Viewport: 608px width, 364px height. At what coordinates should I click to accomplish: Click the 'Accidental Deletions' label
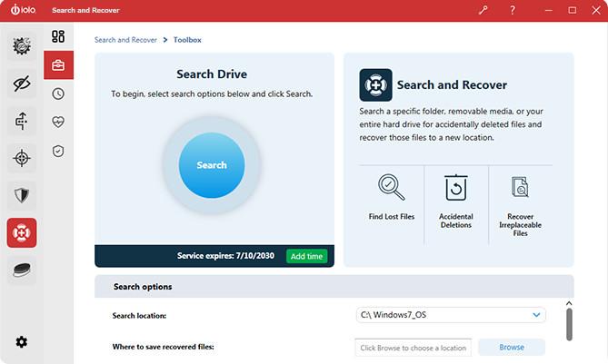pyautogui.click(x=456, y=221)
